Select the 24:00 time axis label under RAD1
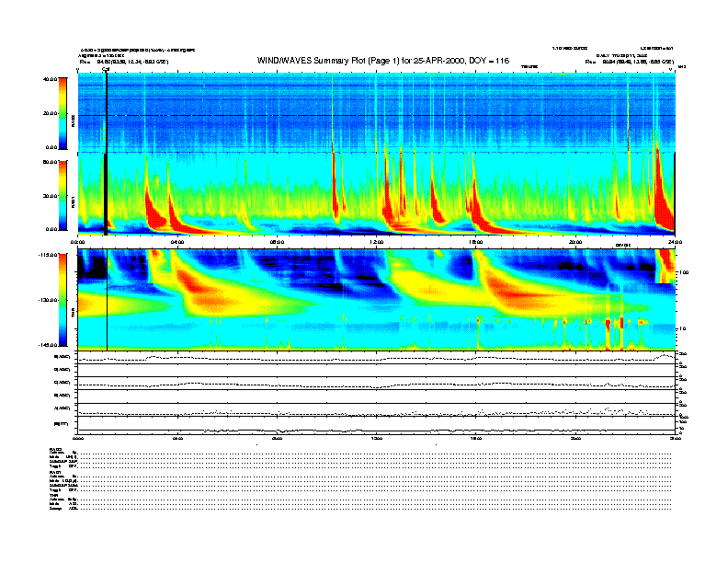This screenshot has height=563, width=728. tap(674, 242)
